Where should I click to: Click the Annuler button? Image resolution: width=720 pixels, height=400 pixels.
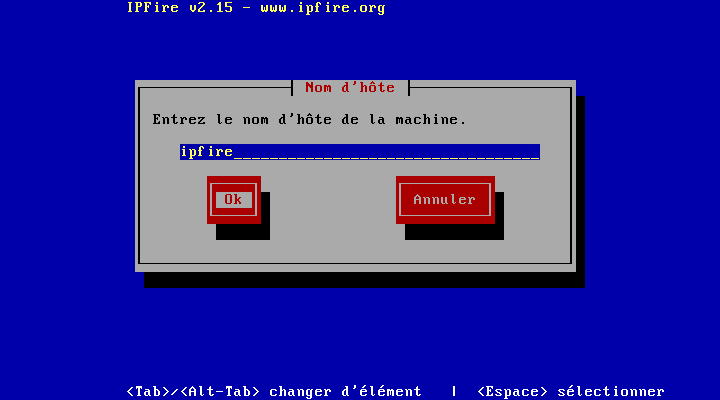point(445,200)
